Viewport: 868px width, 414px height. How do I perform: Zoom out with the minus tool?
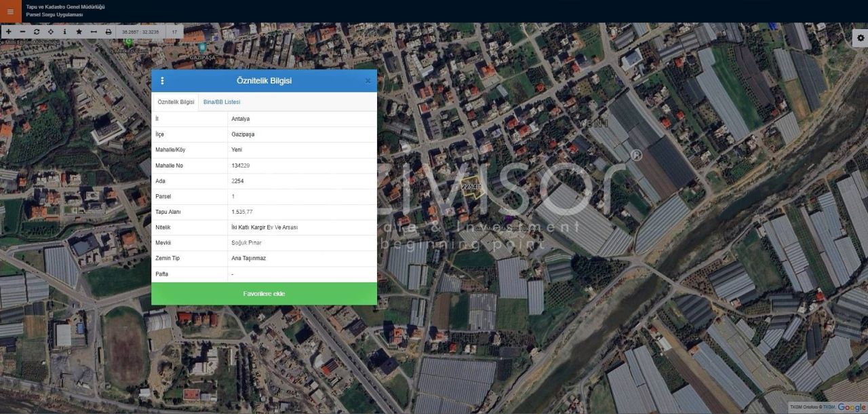coord(22,32)
